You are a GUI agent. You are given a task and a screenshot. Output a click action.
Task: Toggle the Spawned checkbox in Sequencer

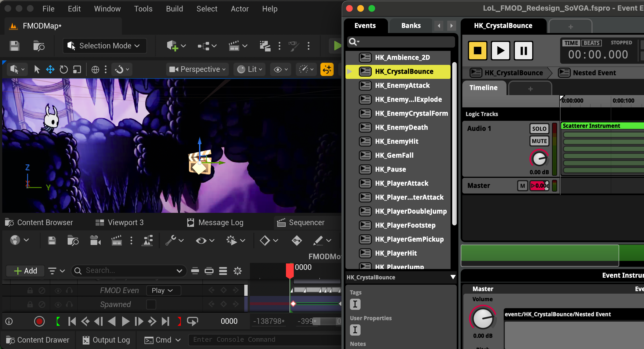pyautogui.click(x=151, y=304)
